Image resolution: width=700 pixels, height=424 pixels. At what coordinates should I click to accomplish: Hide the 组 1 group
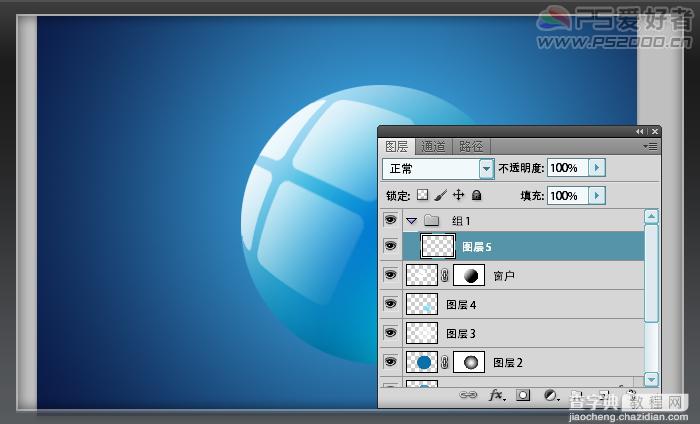391,220
